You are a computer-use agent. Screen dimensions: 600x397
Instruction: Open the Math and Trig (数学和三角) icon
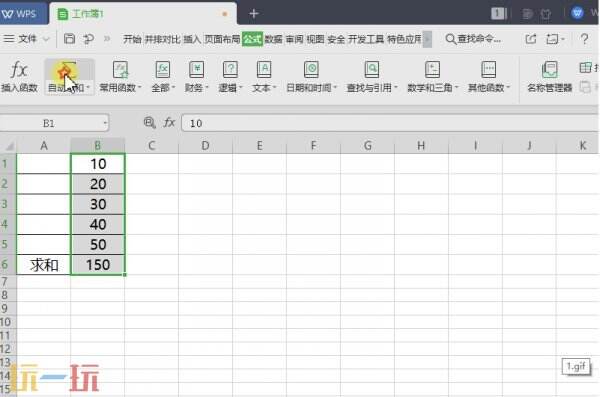pyautogui.click(x=432, y=70)
